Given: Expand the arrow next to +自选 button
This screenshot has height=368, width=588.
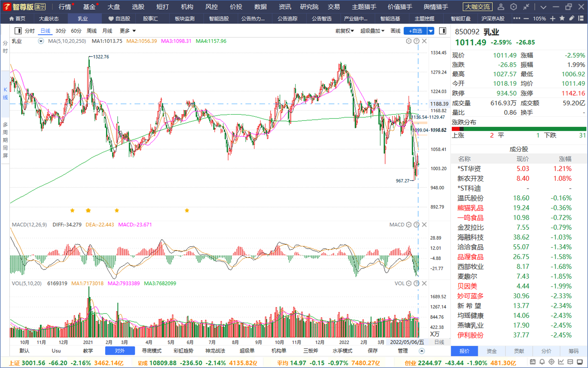Looking at the screenshot, I should [430, 31].
